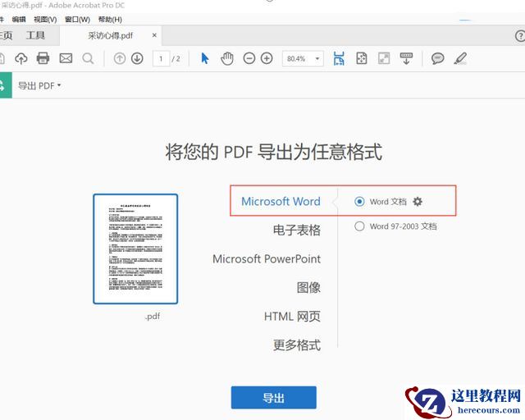Click the upload to cloud icon
Viewport: 525px width, 420px height.
point(21,58)
